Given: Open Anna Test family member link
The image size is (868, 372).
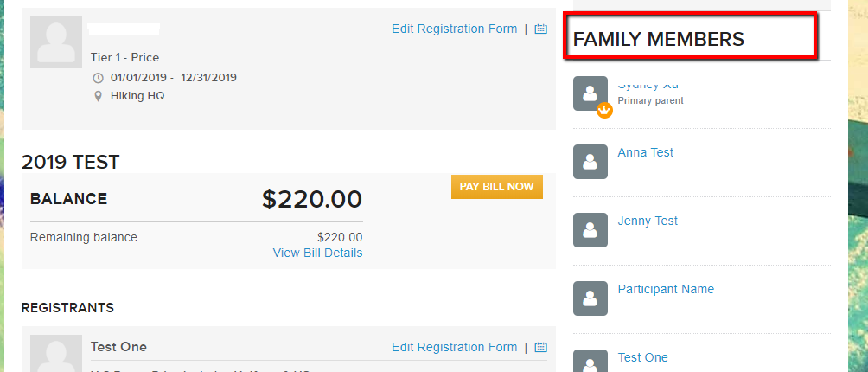Looking at the screenshot, I should pos(646,152).
